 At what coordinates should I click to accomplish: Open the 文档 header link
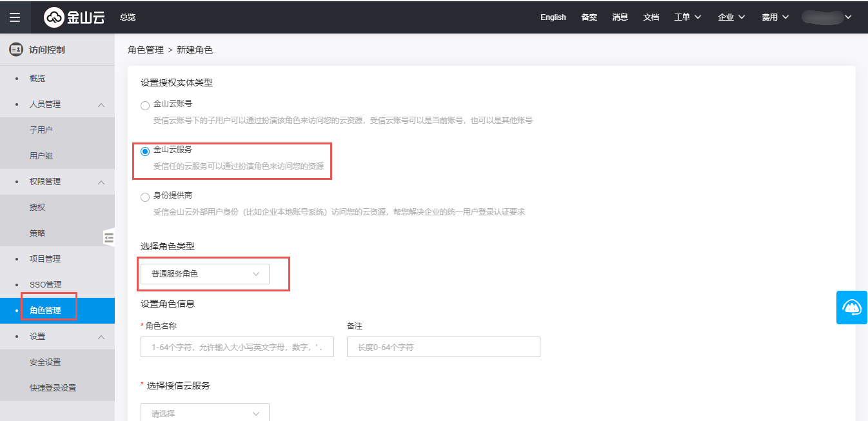651,17
